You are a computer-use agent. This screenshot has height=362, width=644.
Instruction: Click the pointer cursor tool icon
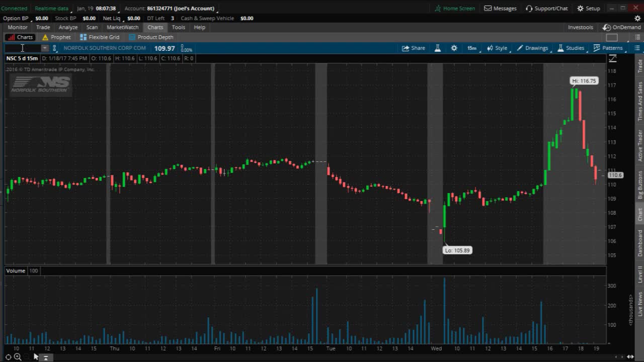pos(36,356)
